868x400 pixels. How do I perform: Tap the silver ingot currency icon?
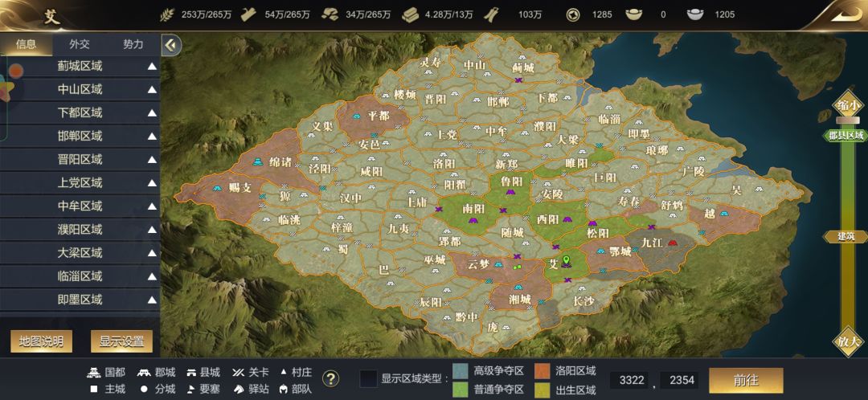pos(695,14)
